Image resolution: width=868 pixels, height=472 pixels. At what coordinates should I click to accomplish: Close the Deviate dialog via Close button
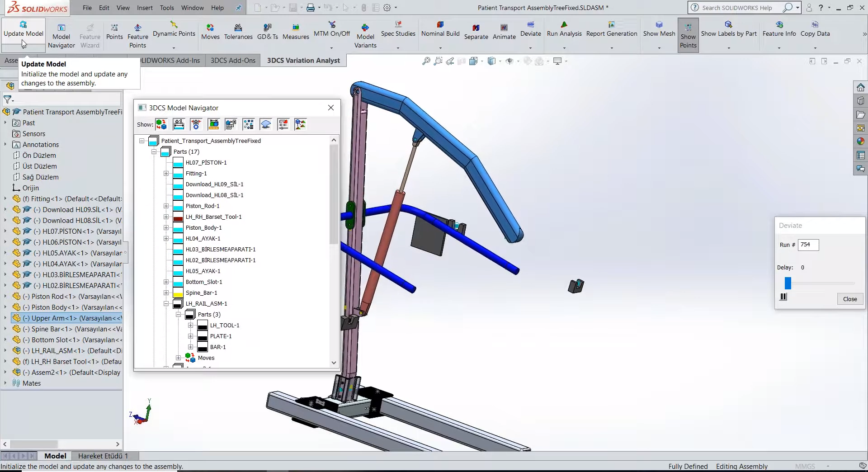[x=849, y=299]
